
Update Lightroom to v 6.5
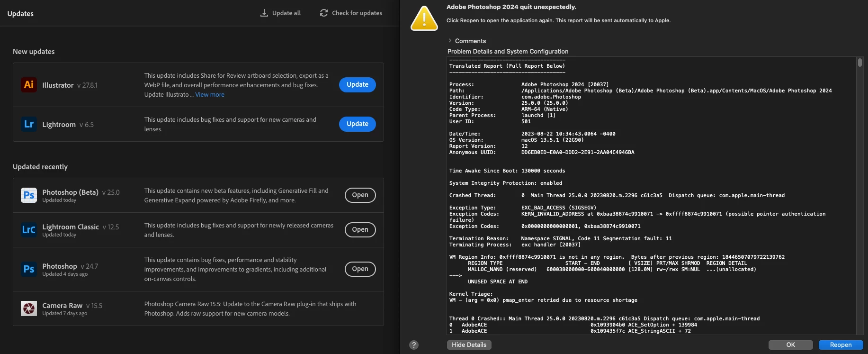358,124
